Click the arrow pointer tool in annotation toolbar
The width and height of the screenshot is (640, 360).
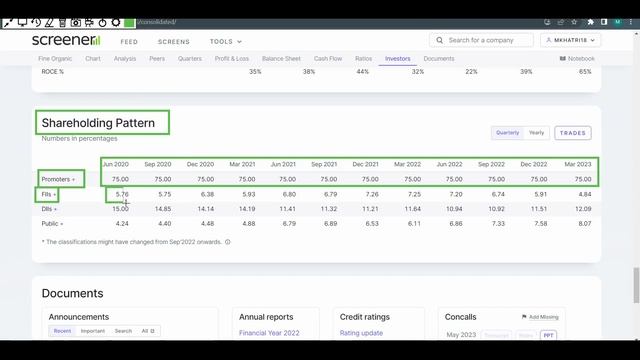[x=8, y=23]
